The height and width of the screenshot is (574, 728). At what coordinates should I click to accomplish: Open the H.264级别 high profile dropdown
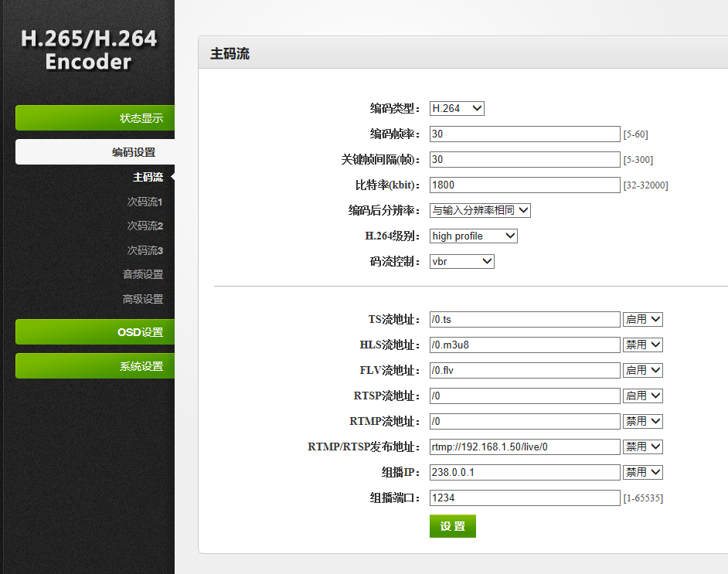coord(473,236)
